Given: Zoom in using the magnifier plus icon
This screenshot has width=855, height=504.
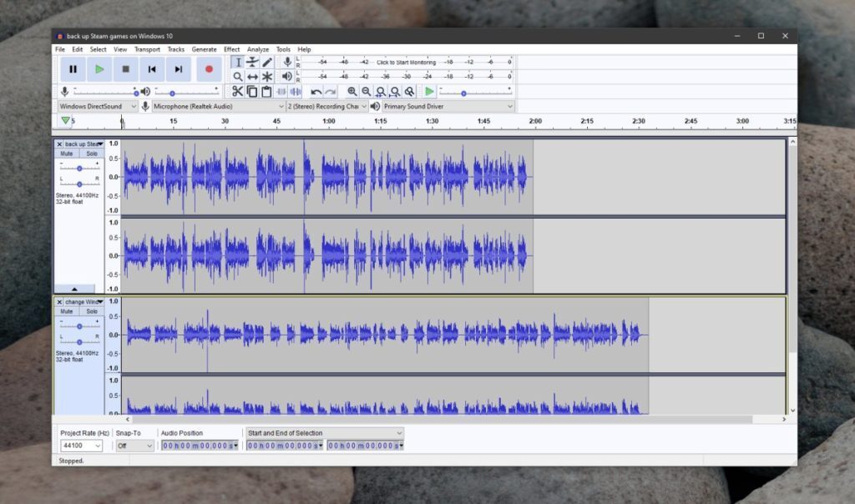Looking at the screenshot, I should [x=352, y=90].
